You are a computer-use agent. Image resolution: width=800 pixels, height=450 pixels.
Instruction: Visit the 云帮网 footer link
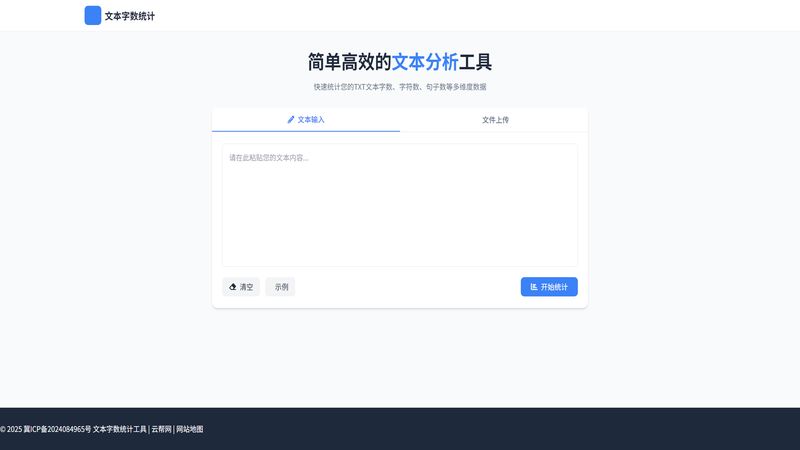[161, 429]
